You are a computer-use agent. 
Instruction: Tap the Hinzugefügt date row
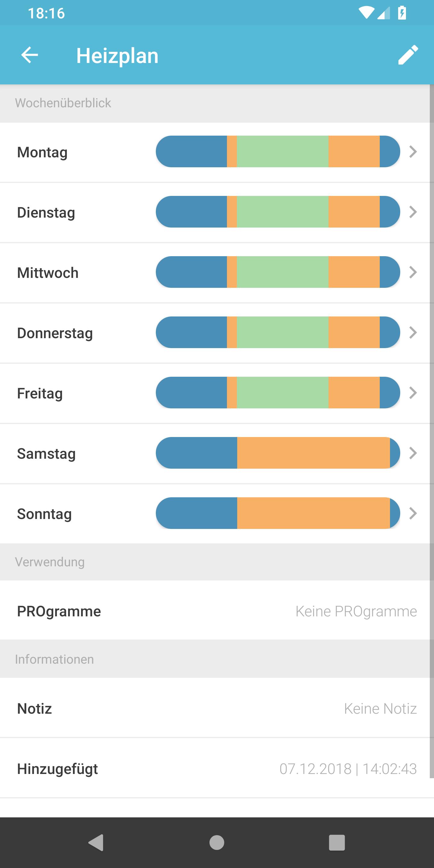tap(217, 768)
